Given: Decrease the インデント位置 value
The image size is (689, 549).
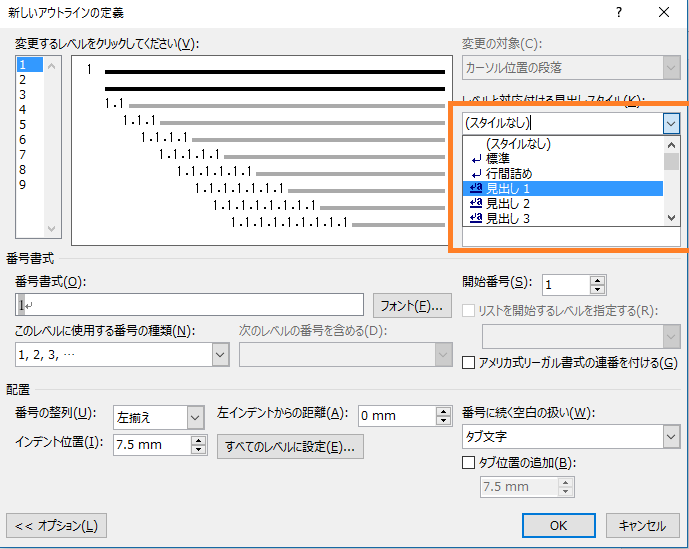Looking at the screenshot, I should (x=199, y=450).
